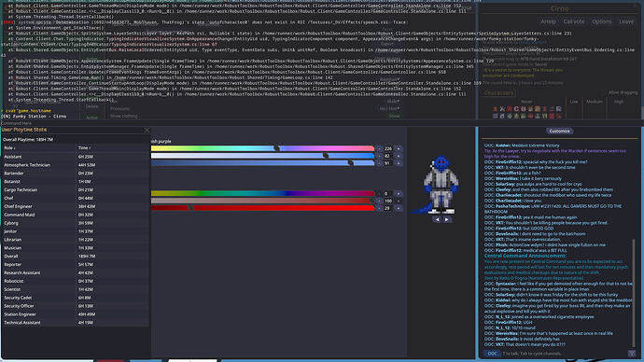Select the Musician role row
644x362 pixels.
(76, 248)
